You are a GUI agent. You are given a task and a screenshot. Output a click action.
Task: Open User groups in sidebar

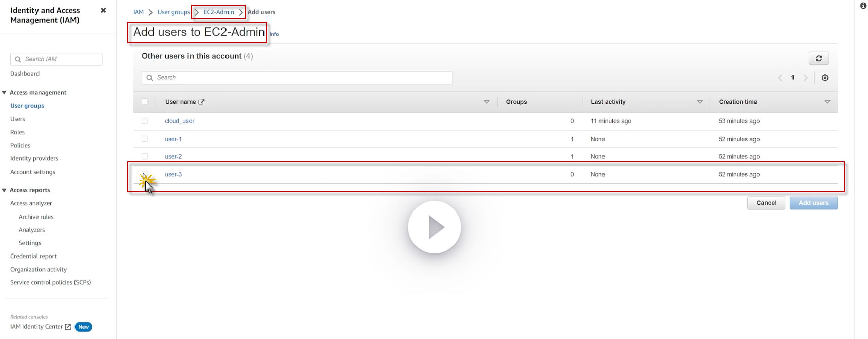coord(27,106)
